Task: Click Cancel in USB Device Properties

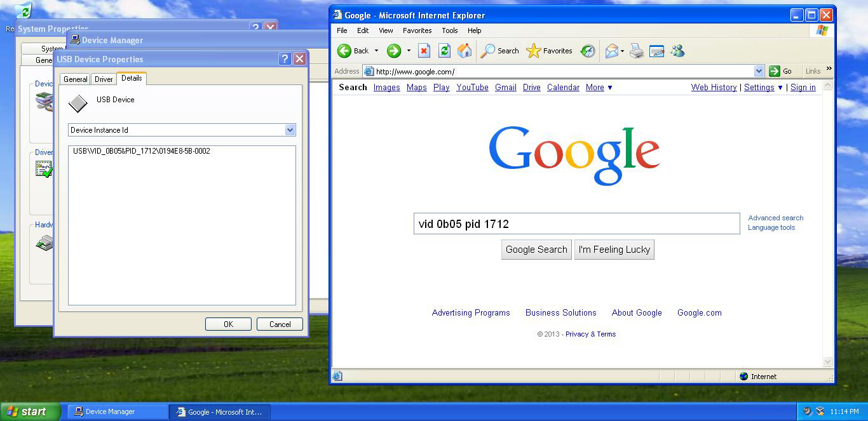Action: pyautogui.click(x=280, y=324)
